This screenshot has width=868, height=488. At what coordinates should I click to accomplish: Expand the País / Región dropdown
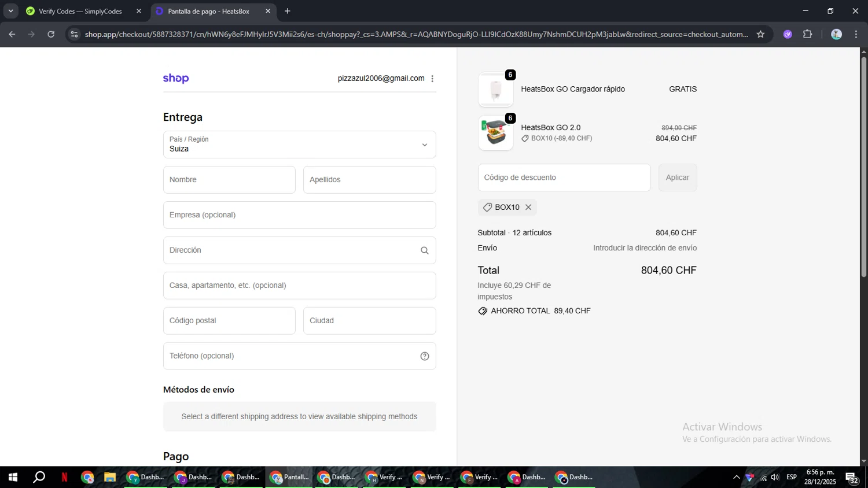click(299, 145)
